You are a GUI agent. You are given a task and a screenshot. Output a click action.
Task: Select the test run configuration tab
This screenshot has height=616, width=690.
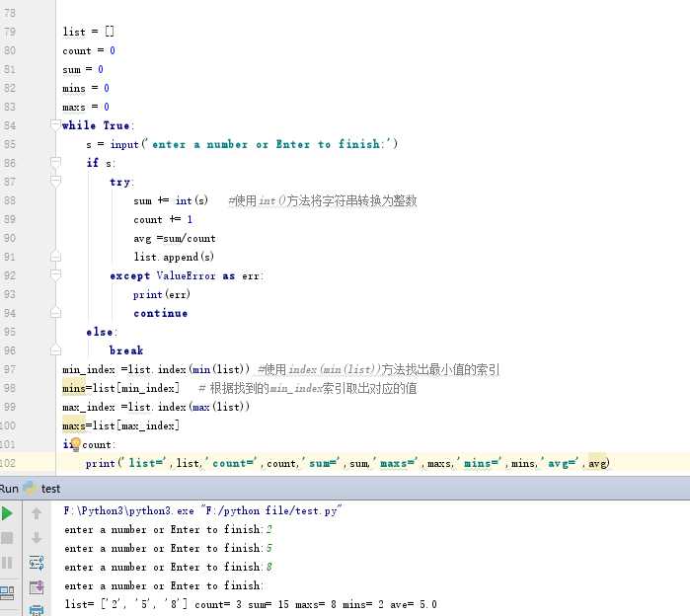(x=50, y=489)
